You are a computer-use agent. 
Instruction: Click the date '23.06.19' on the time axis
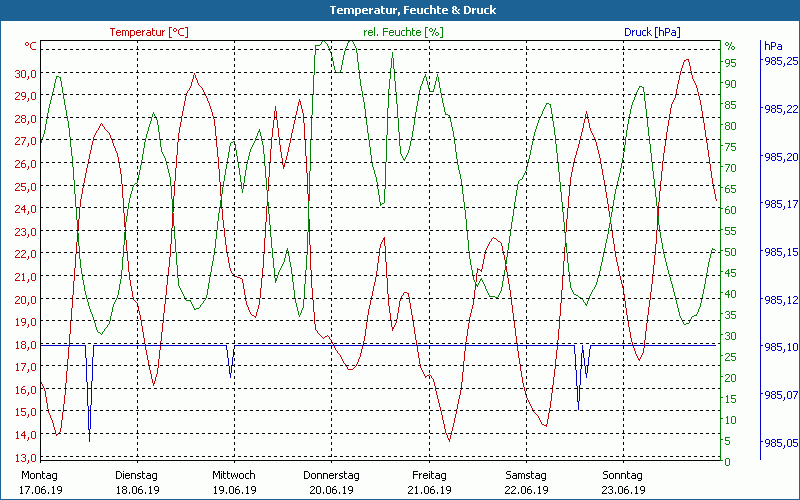click(x=622, y=490)
